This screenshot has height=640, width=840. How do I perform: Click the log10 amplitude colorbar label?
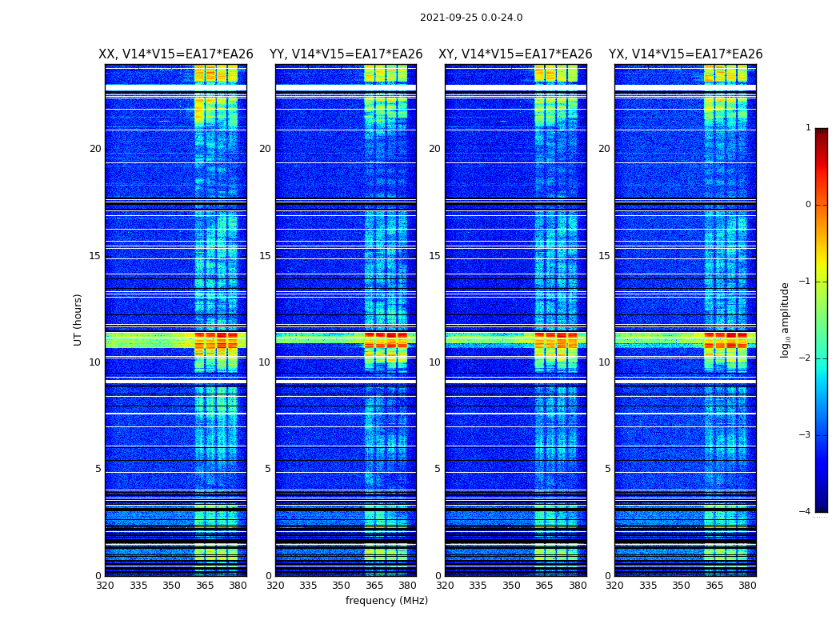coord(786,319)
